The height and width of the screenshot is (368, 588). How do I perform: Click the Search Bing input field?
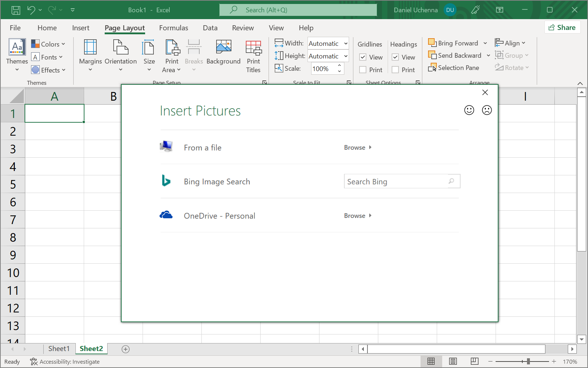coord(396,181)
